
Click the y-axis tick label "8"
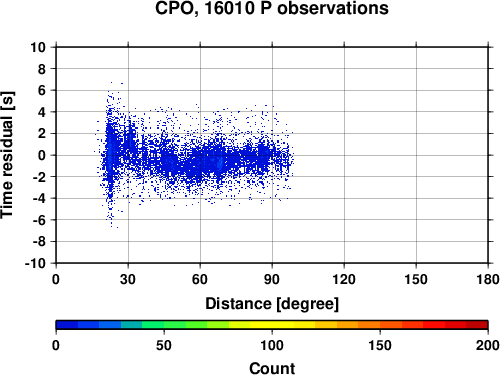coord(42,69)
